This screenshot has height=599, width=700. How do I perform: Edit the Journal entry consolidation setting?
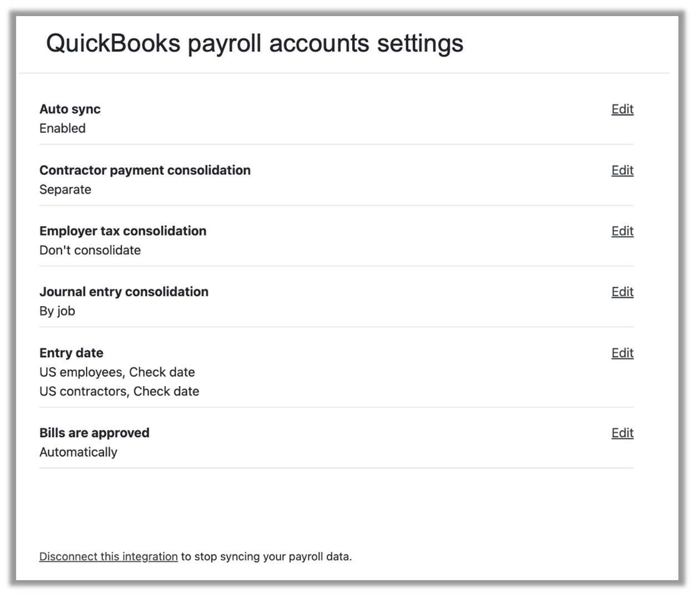point(622,292)
